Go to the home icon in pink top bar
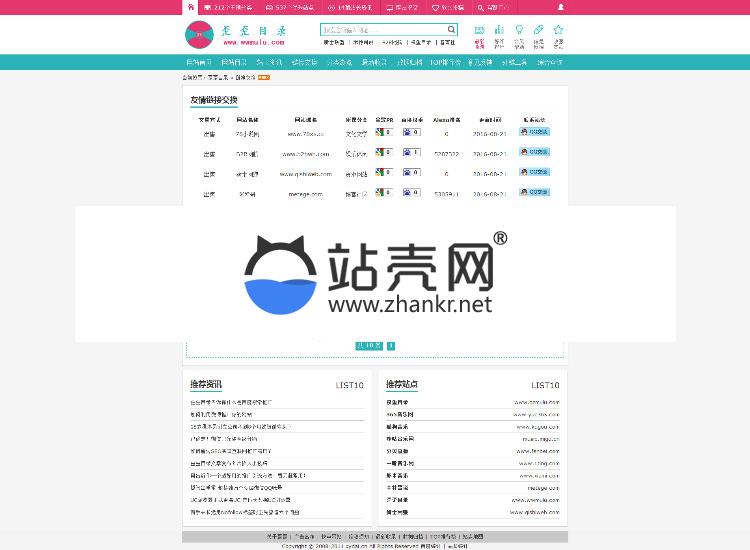The width and height of the screenshot is (750, 550). [x=191, y=7]
